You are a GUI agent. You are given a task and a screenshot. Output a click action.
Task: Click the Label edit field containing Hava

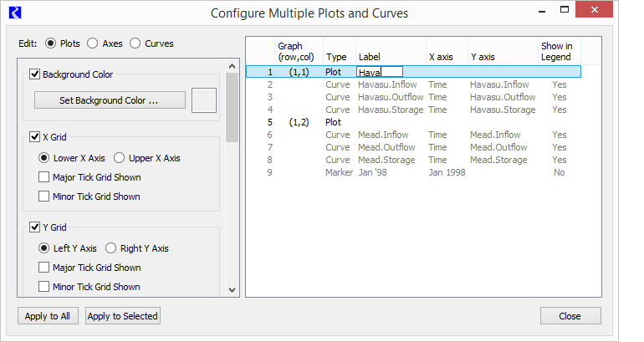(380, 72)
